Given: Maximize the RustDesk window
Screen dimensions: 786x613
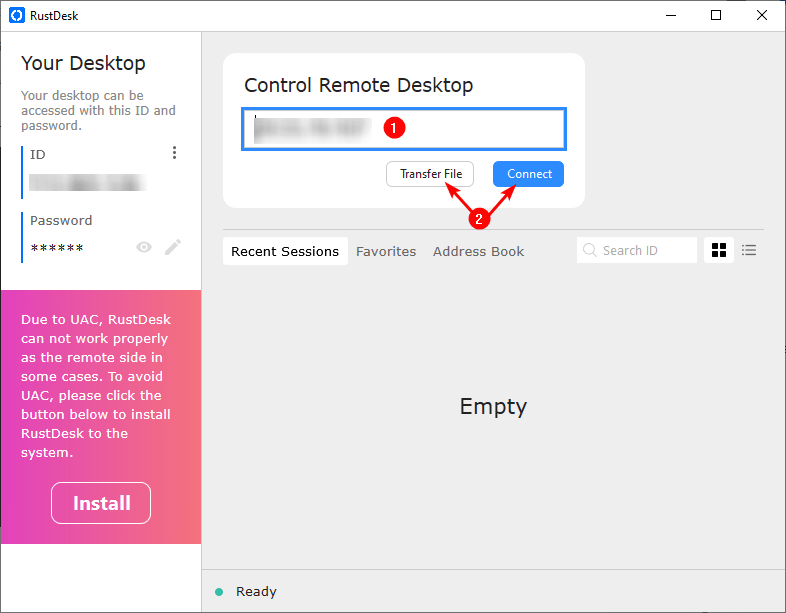Looking at the screenshot, I should coord(715,15).
